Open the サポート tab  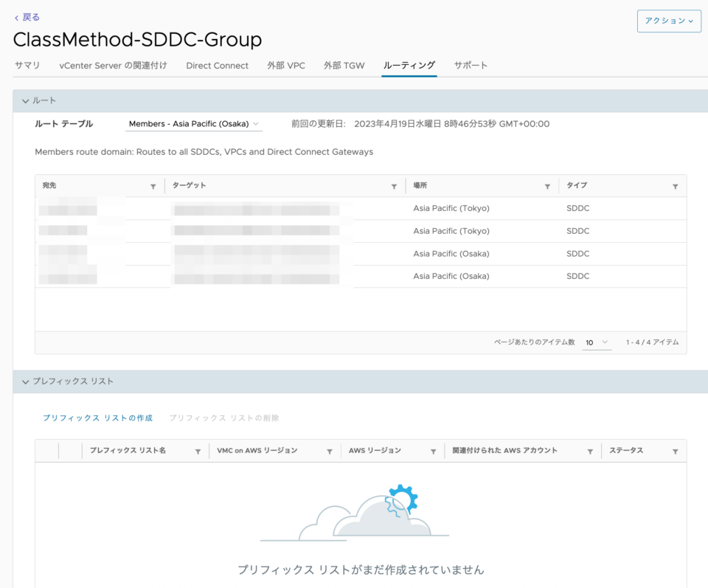(471, 65)
